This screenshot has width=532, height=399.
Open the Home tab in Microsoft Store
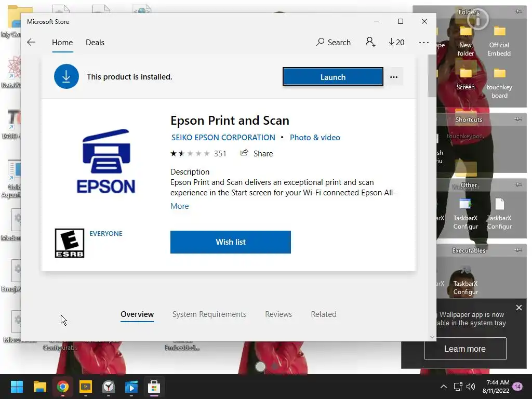[x=62, y=43]
